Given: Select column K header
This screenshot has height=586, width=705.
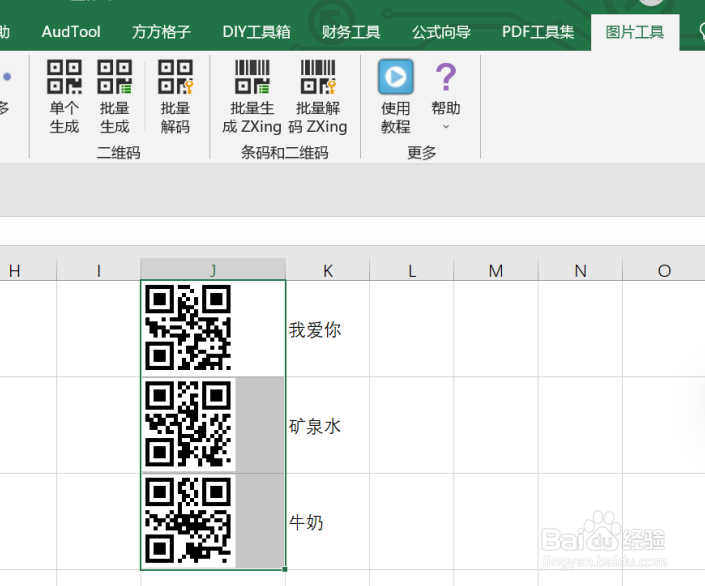Looking at the screenshot, I should 328,270.
